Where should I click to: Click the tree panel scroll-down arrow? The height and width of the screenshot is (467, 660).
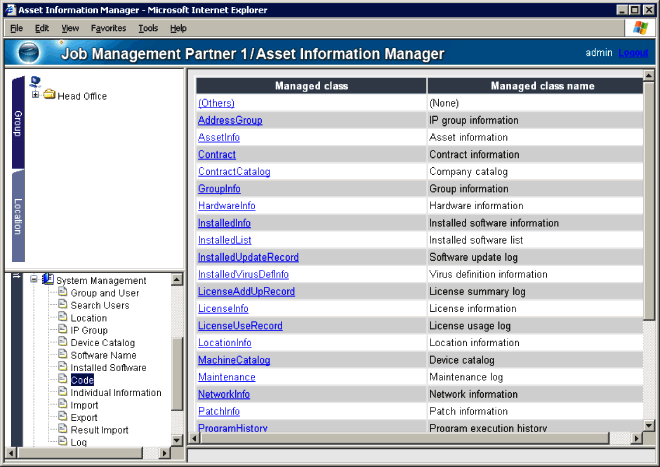[177, 440]
